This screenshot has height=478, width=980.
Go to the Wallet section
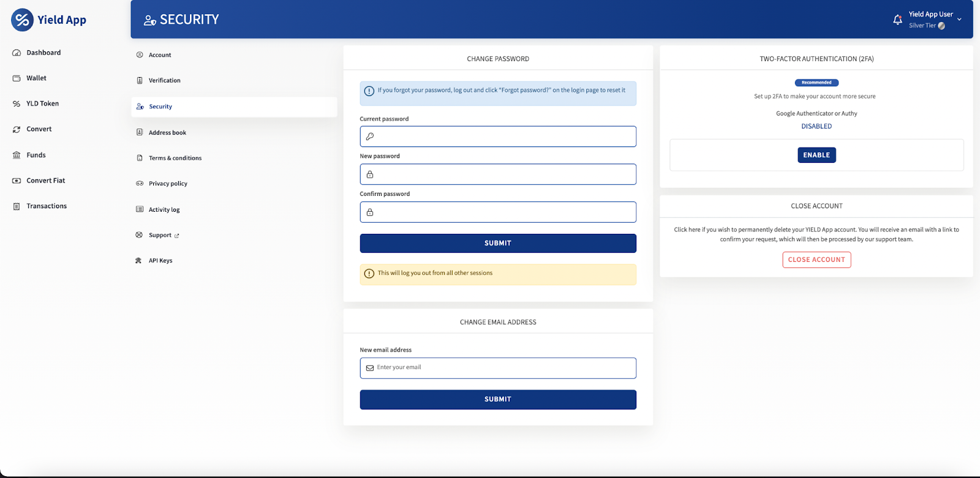point(36,78)
